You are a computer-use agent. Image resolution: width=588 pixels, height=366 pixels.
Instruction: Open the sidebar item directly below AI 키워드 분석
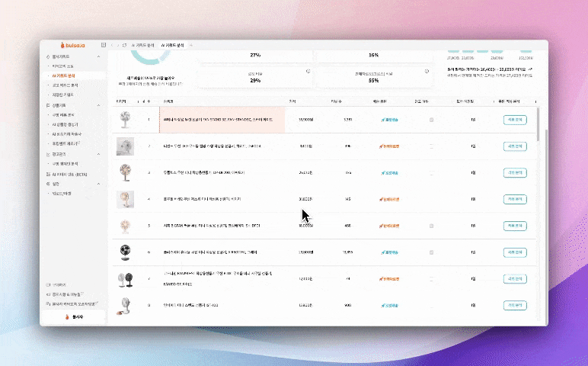[65, 85]
